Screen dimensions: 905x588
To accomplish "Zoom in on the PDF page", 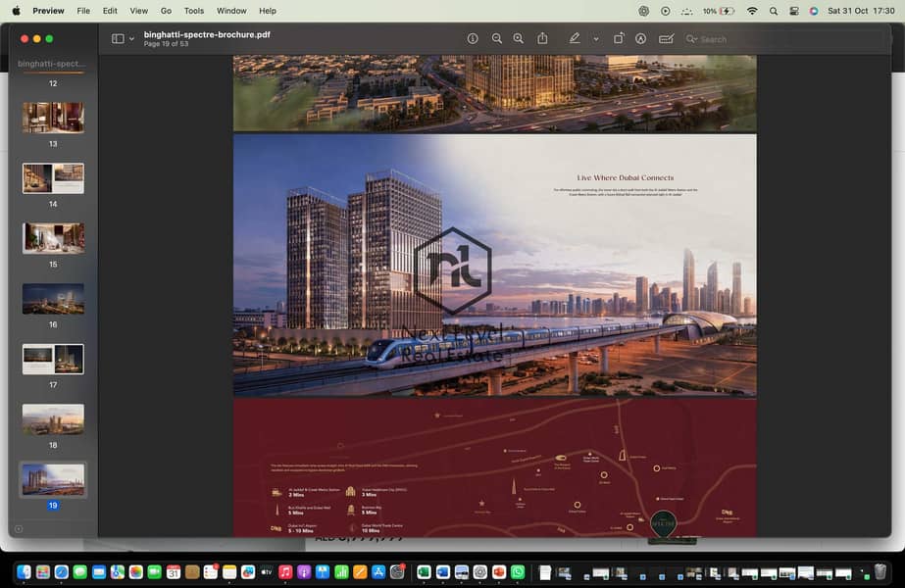I will pos(519,38).
